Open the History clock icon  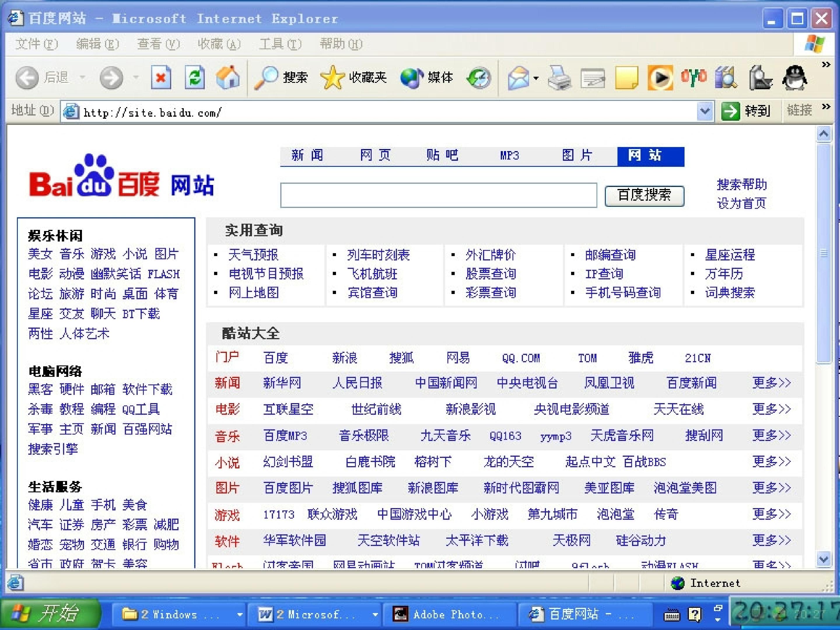479,78
